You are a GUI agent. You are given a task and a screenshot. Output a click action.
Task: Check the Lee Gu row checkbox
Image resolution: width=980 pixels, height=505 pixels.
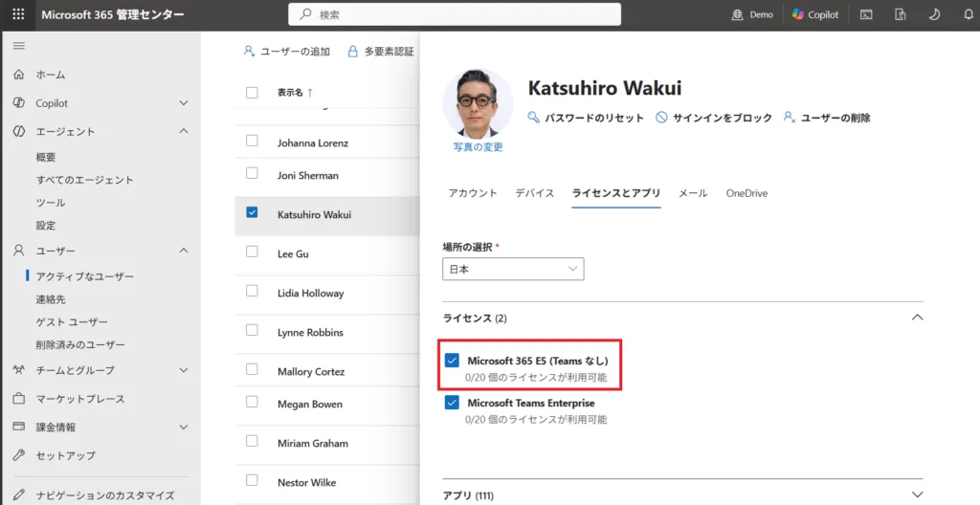[x=252, y=252]
